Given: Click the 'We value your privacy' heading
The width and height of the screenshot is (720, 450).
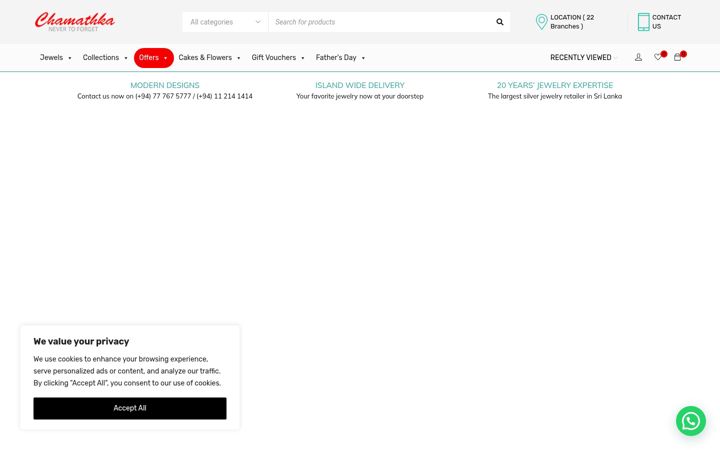Looking at the screenshot, I should pos(81,341).
